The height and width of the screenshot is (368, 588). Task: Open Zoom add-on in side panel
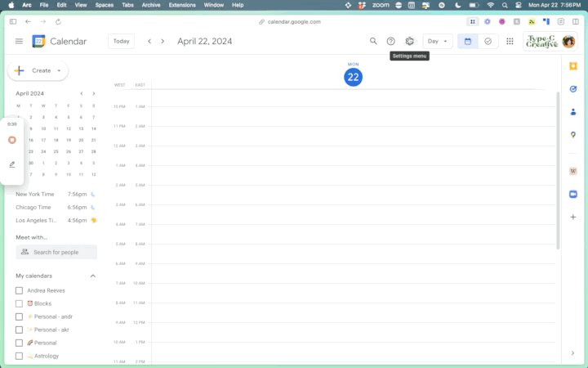573,194
